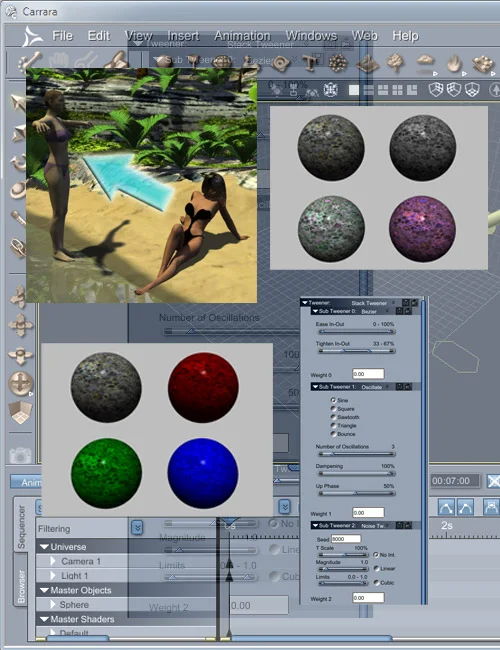Select the Triangle oscillation radio button
Viewport: 500px width, 650px height.
(x=333, y=425)
